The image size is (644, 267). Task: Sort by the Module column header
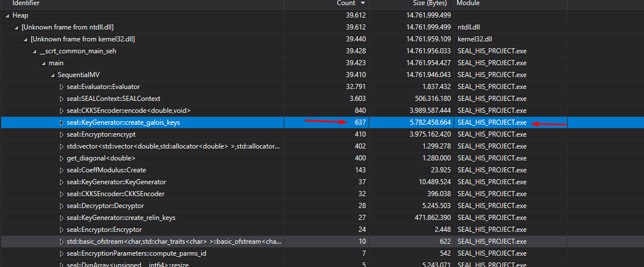[x=468, y=3]
